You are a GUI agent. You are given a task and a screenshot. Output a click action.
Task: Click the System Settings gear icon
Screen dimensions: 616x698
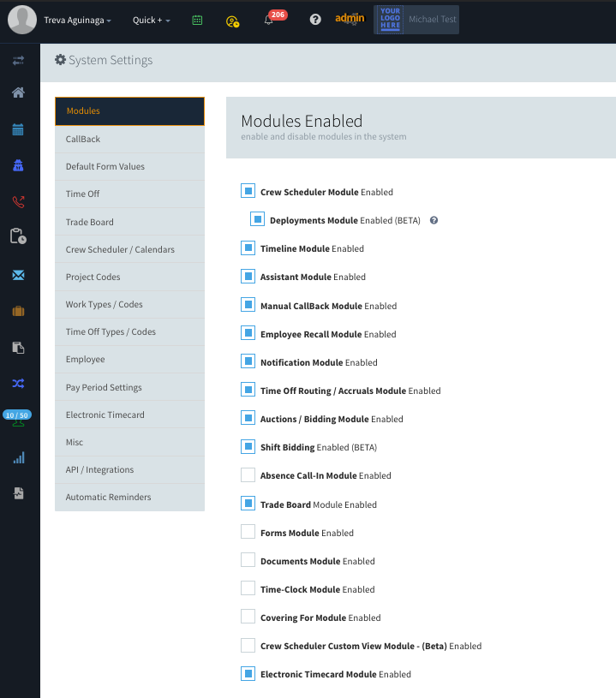pos(60,60)
